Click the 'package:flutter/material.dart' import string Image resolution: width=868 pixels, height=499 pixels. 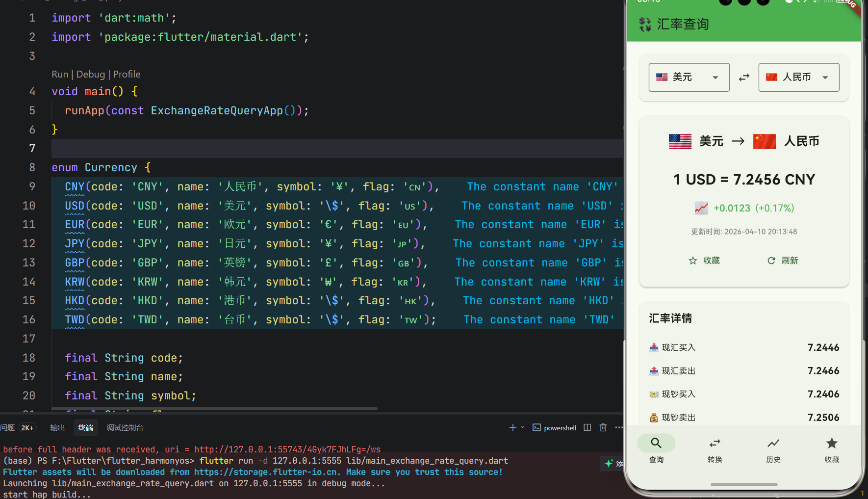[201, 37]
